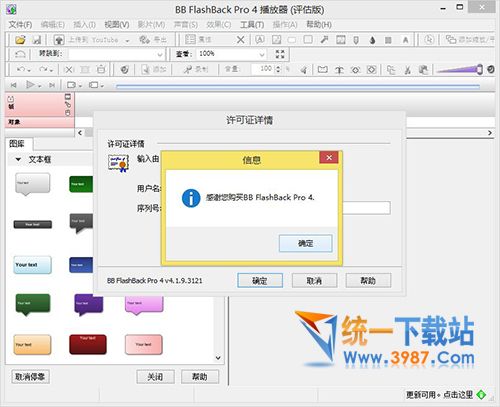This screenshot has height=407, width=500.
Task: Open the redo history dropdown arrow
Action: pyautogui.click(x=51, y=70)
